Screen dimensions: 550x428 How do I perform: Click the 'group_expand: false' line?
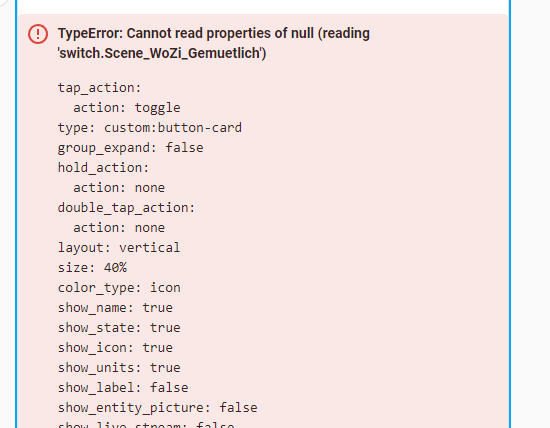click(x=130, y=148)
